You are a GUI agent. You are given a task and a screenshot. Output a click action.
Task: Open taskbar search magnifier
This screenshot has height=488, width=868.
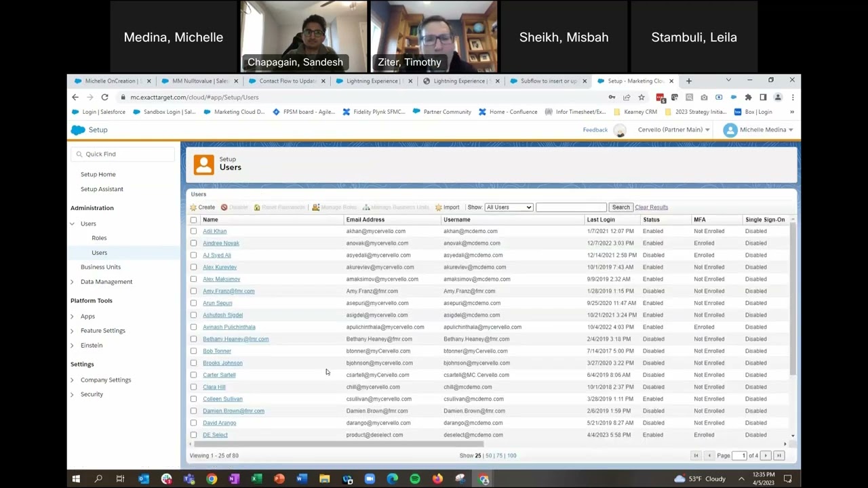98,479
